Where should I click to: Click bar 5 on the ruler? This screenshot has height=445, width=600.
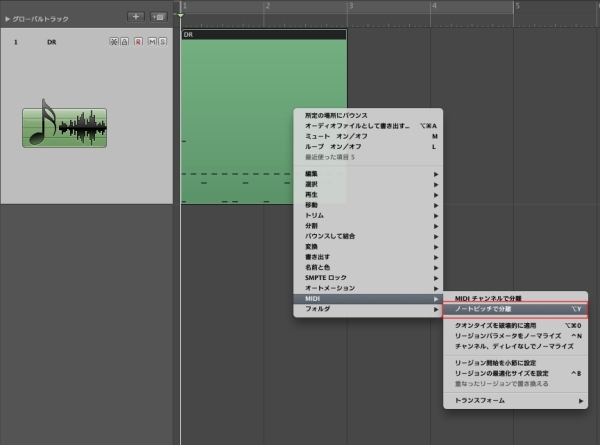coord(517,6)
